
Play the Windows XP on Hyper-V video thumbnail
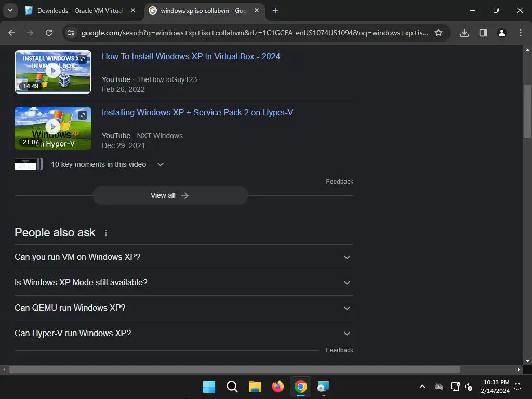point(53,128)
